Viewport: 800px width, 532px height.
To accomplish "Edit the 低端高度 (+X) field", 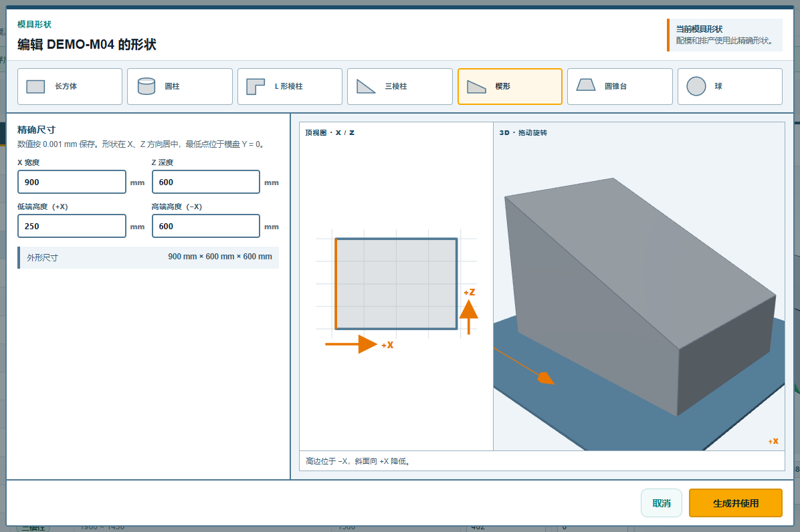I will (72, 226).
